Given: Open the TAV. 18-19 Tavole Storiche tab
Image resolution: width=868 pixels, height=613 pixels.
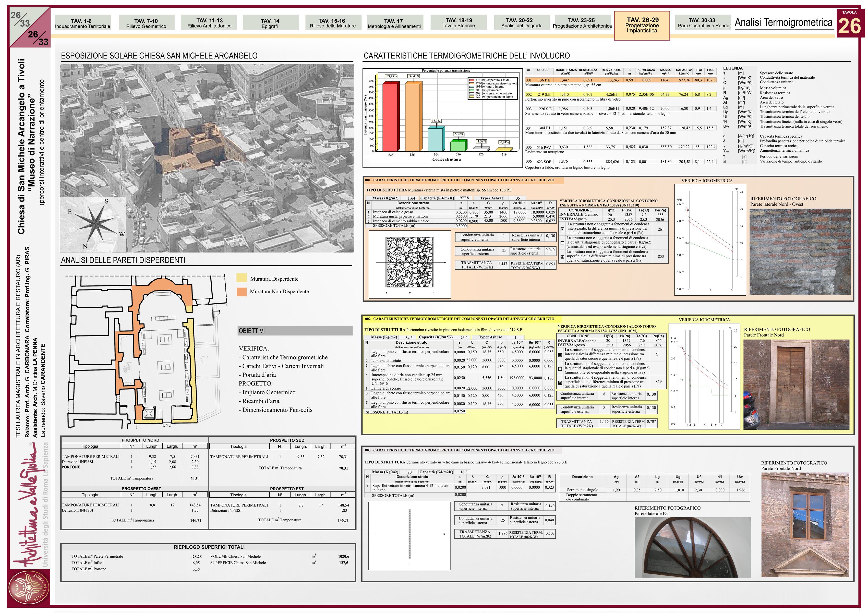Looking at the screenshot, I should click(x=459, y=23).
